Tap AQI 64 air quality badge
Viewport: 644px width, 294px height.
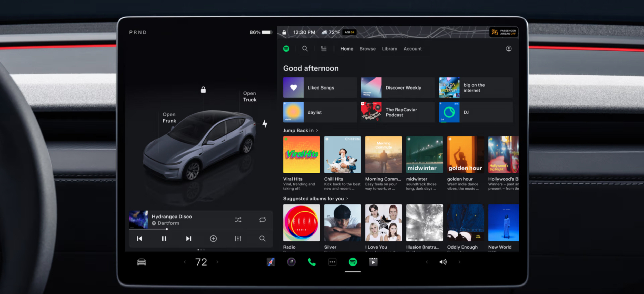pyautogui.click(x=349, y=32)
